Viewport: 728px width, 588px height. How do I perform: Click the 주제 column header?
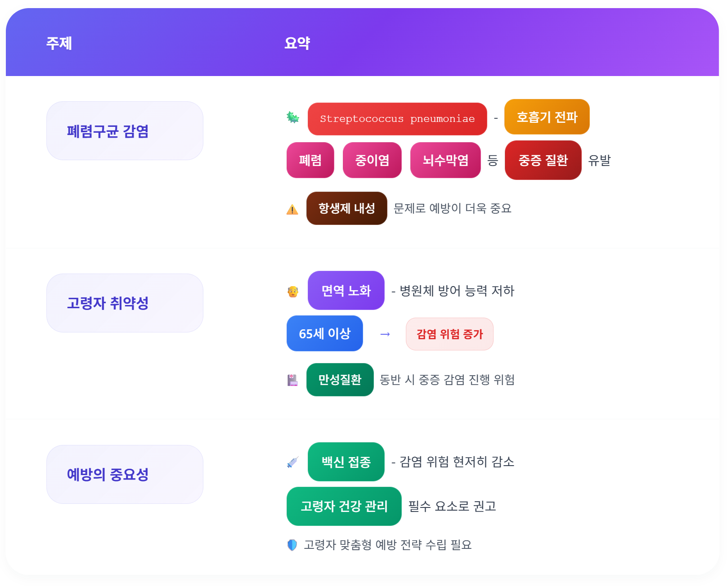tap(59, 43)
